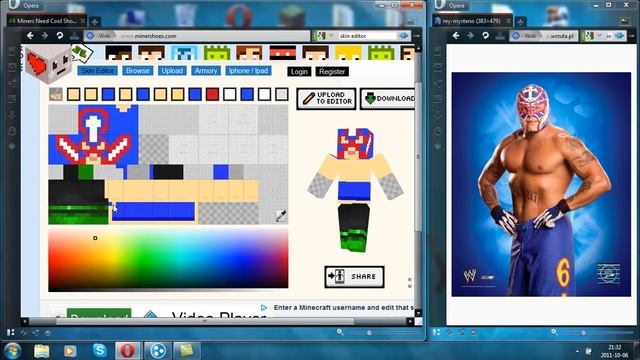This screenshot has height=360, width=640.
Task: Select the 'Miners Need Cool Sho...' tab
Action: (x=47, y=21)
